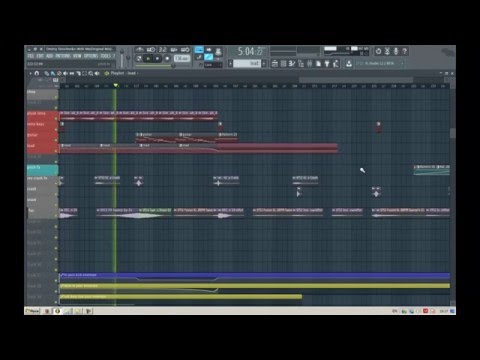Click the Pattern 23 clip on guitar track
The height and width of the screenshot is (360, 480).
point(228,137)
